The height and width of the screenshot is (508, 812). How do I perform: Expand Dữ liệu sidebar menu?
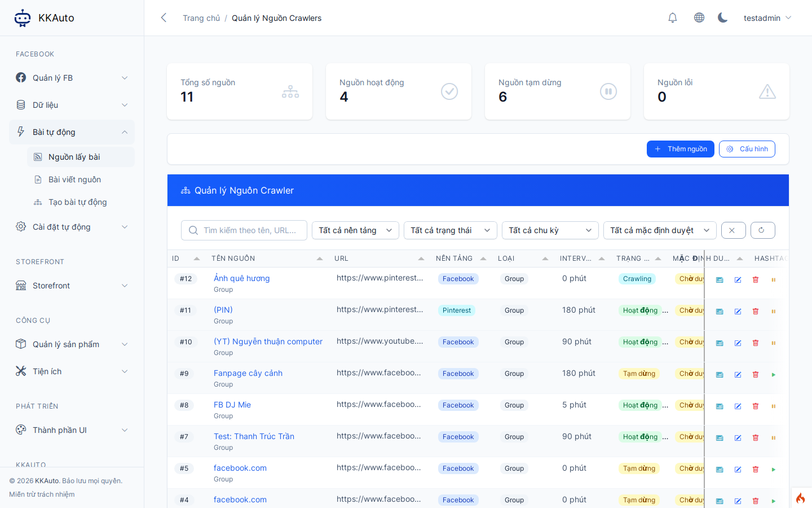pyautogui.click(x=72, y=105)
